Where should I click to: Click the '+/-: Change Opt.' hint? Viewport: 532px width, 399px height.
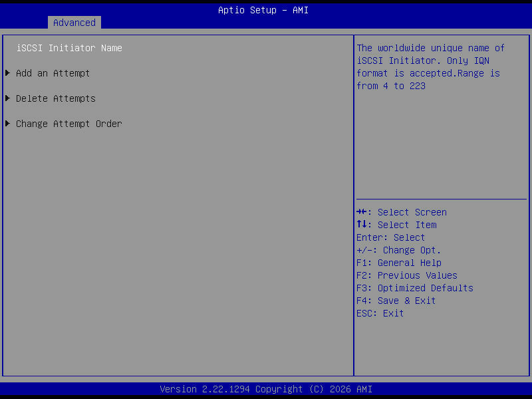398,251
